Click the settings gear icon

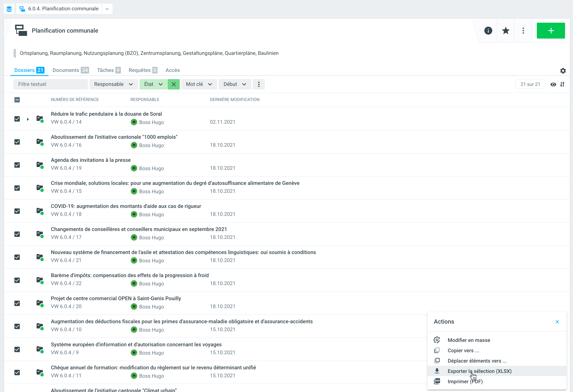point(563,71)
